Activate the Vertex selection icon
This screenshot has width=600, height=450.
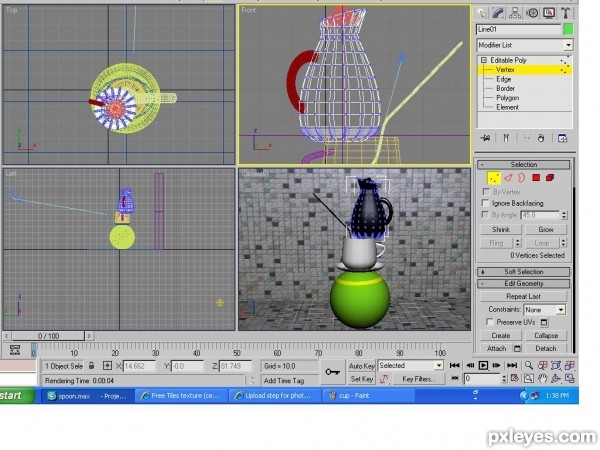pyautogui.click(x=494, y=178)
